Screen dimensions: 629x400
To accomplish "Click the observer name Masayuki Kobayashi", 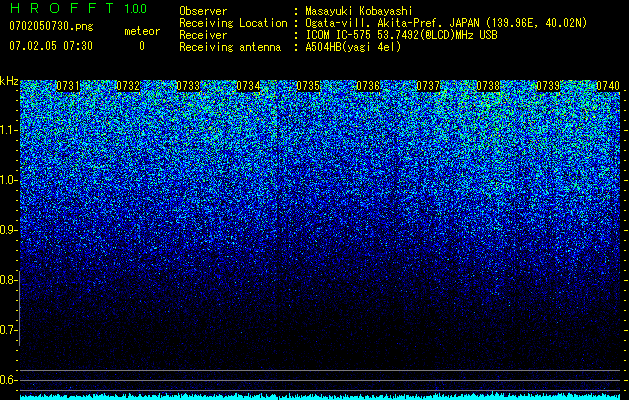I will [x=359, y=11].
